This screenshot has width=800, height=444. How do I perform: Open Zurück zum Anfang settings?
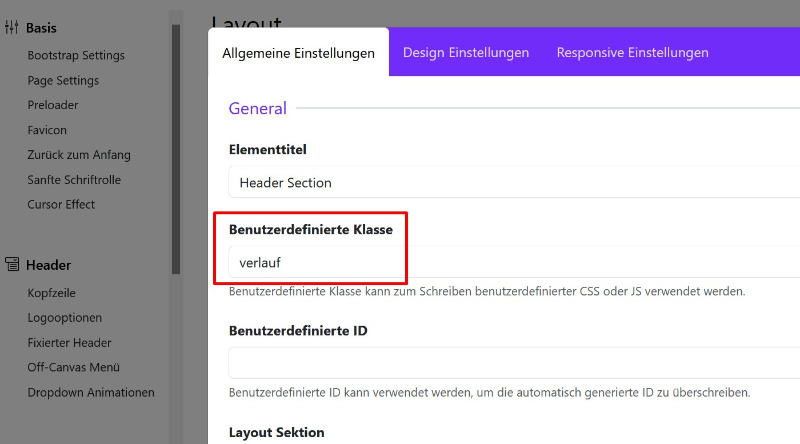[x=79, y=155]
